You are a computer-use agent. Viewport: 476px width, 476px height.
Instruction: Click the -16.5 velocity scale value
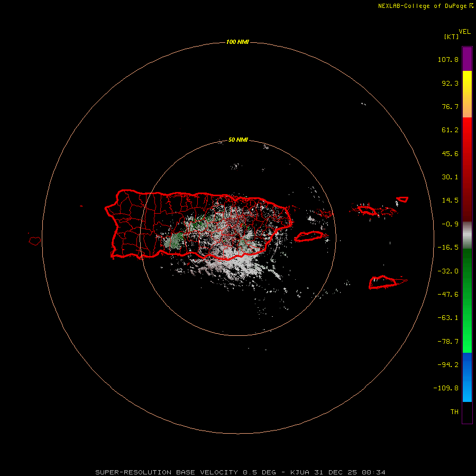(x=448, y=248)
